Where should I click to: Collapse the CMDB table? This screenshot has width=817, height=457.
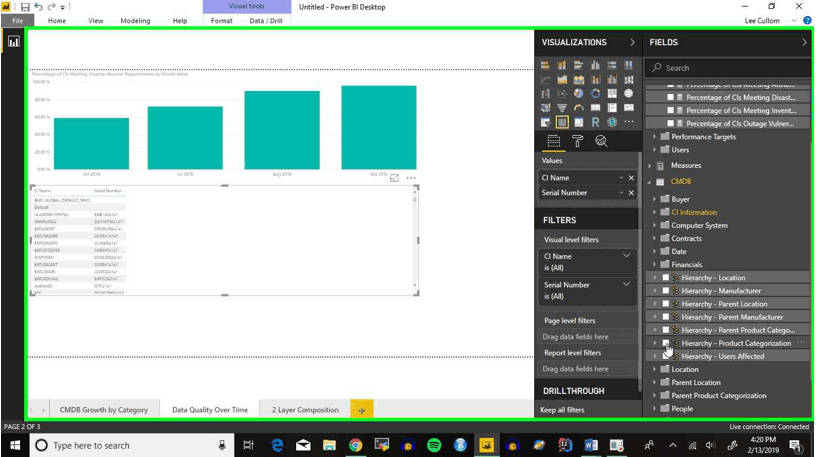coord(649,182)
